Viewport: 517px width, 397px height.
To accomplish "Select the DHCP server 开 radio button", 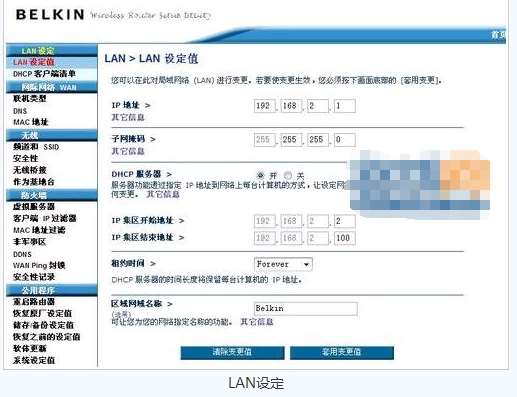I will click(x=261, y=175).
